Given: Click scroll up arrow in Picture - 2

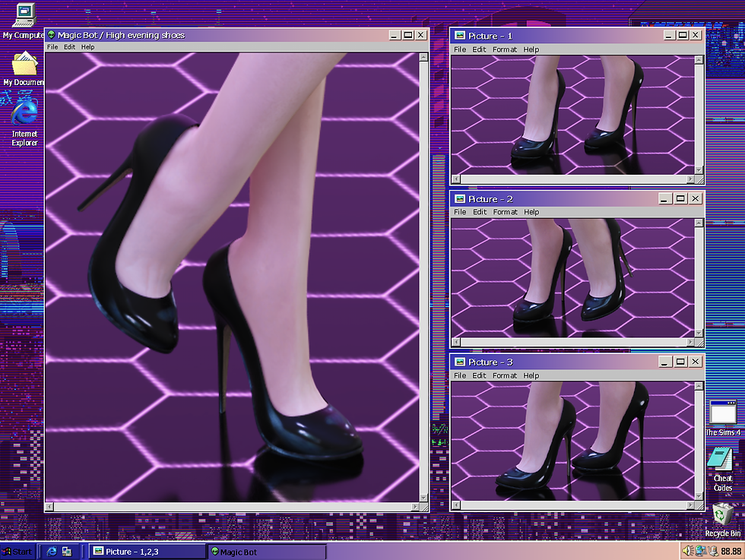Looking at the screenshot, I should pos(699,223).
